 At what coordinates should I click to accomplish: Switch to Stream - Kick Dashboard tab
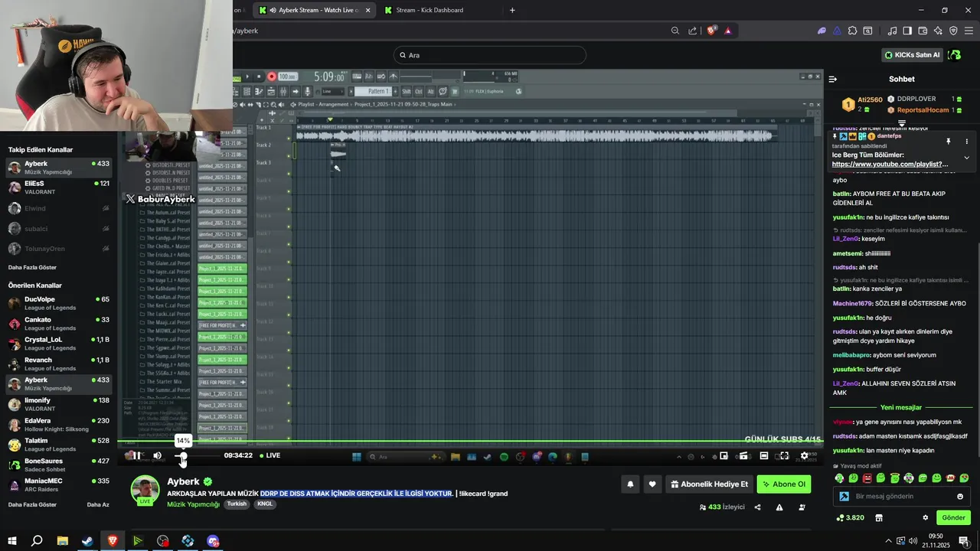click(429, 10)
